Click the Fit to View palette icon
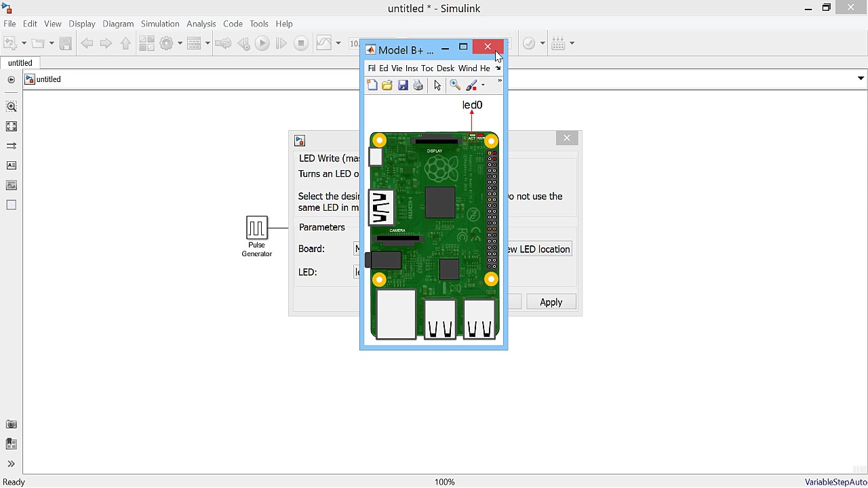The image size is (868, 488). click(x=12, y=126)
